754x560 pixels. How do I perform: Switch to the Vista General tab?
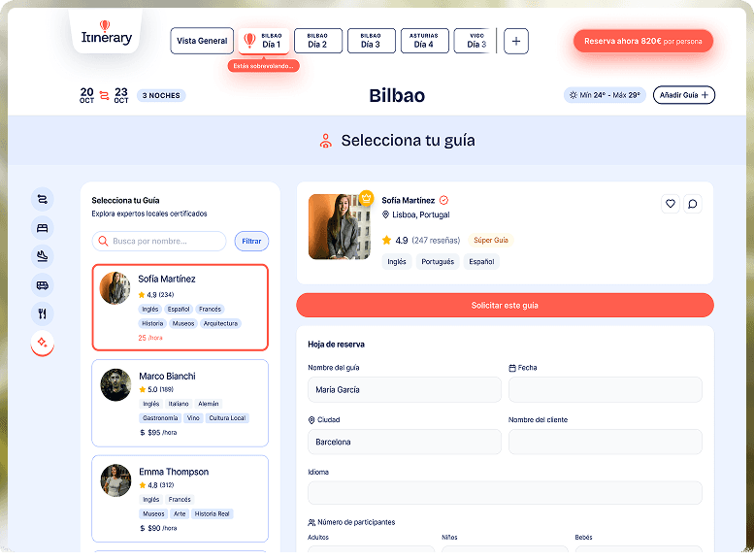202,41
